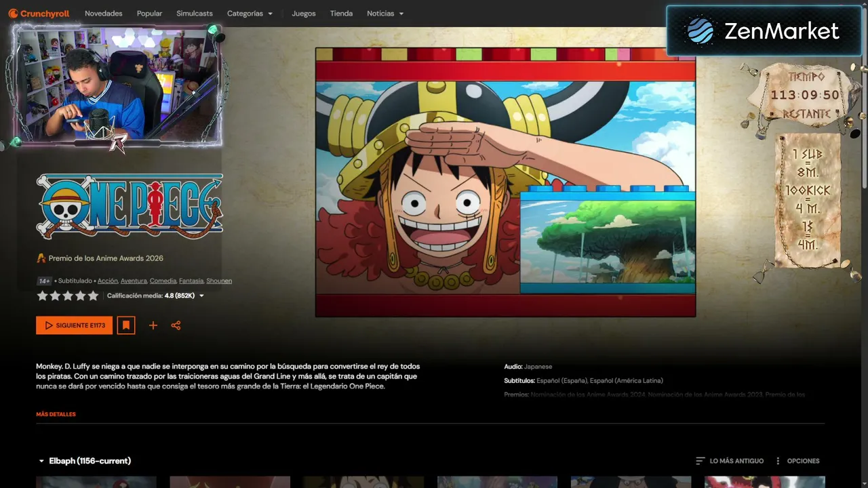Click the streamer webcam overlay
The height and width of the screenshot is (488, 868).
point(117,85)
